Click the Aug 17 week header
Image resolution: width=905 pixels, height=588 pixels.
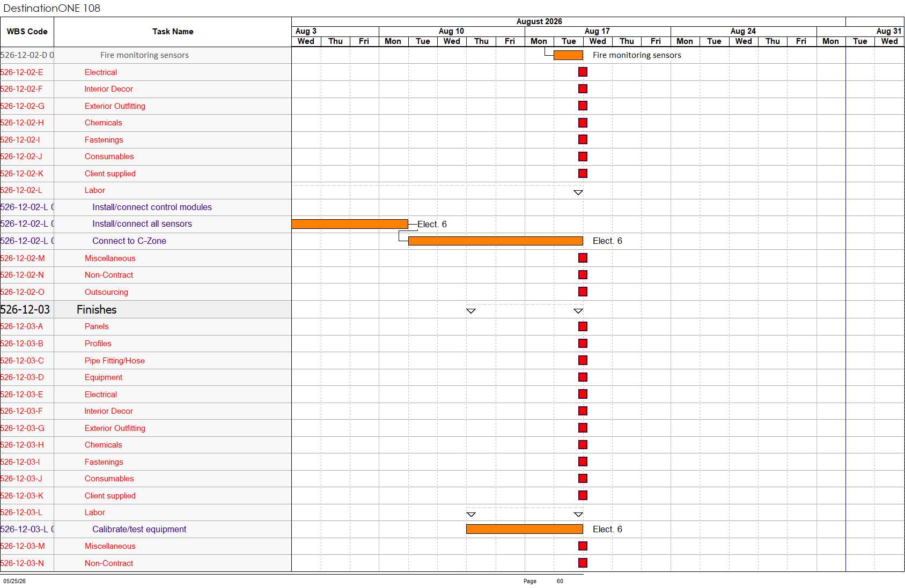(x=597, y=31)
